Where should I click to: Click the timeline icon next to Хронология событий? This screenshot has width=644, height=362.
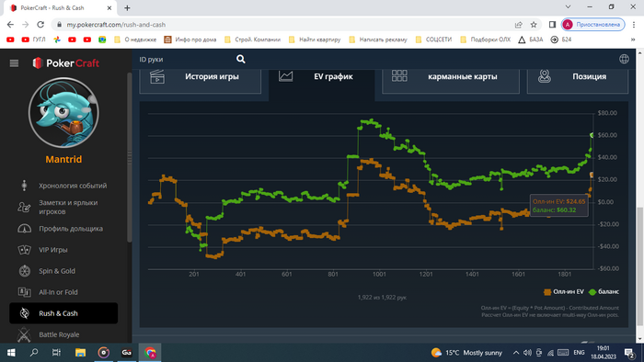point(24,186)
